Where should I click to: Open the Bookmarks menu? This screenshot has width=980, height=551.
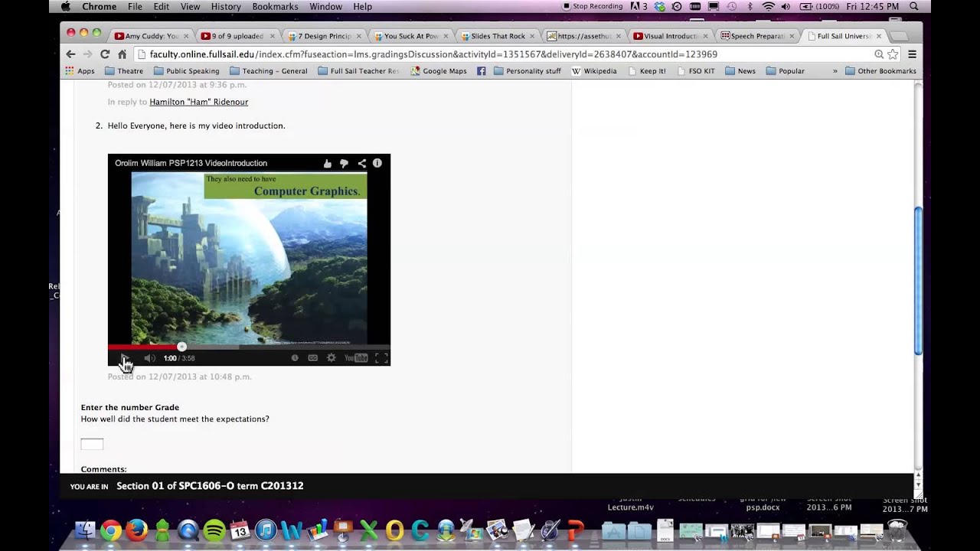pyautogui.click(x=275, y=6)
